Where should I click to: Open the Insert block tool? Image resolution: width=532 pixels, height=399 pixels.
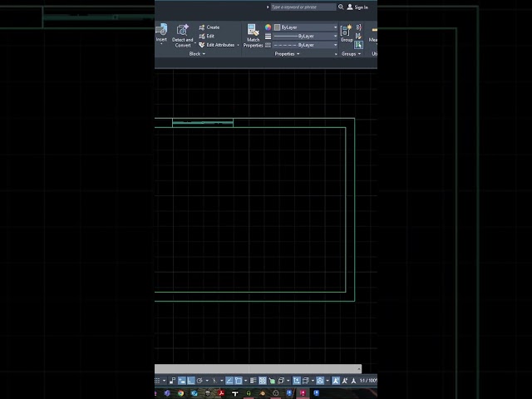click(161, 34)
